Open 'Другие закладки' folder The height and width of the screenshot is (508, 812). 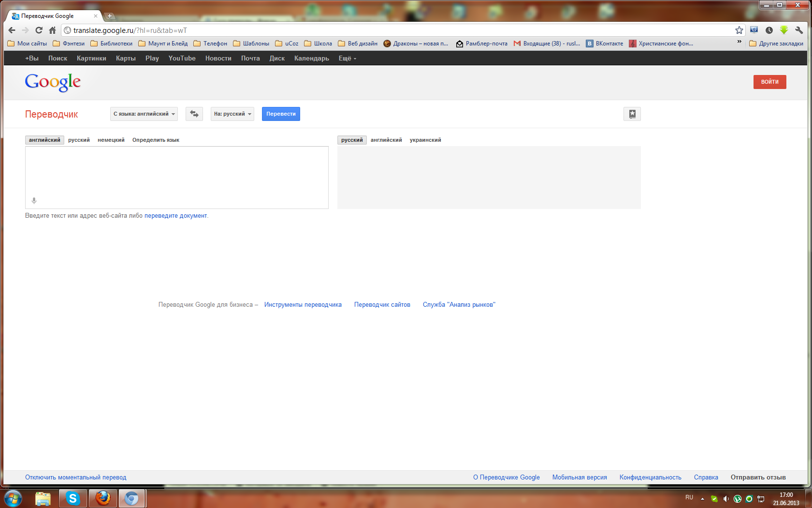776,44
